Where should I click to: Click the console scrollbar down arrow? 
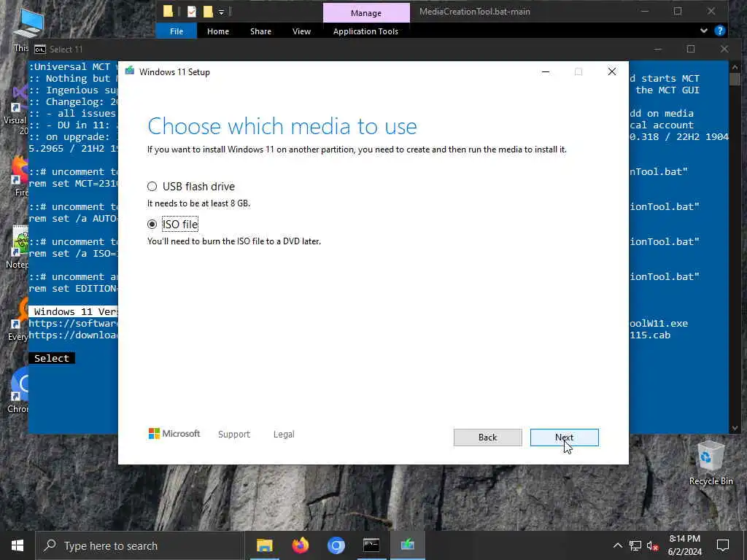[735, 428]
